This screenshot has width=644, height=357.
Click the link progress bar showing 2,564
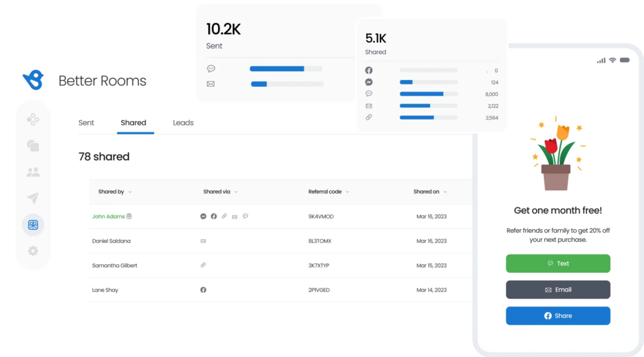coord(428,117)
